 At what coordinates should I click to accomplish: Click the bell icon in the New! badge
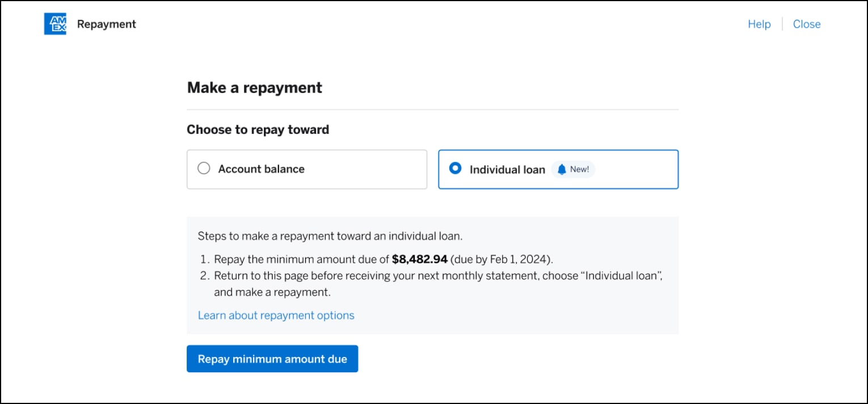[x=561, y=169]
